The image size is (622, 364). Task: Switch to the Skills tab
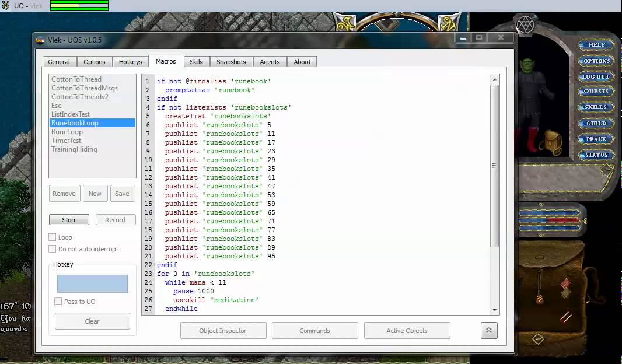pyautogui.click(x=196, y=62)
